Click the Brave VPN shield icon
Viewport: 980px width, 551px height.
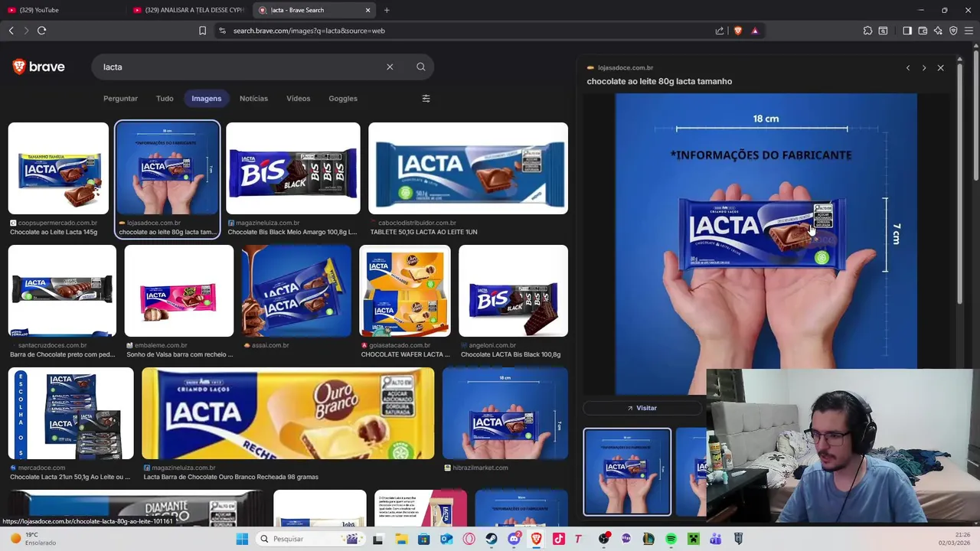coord(953,31)
